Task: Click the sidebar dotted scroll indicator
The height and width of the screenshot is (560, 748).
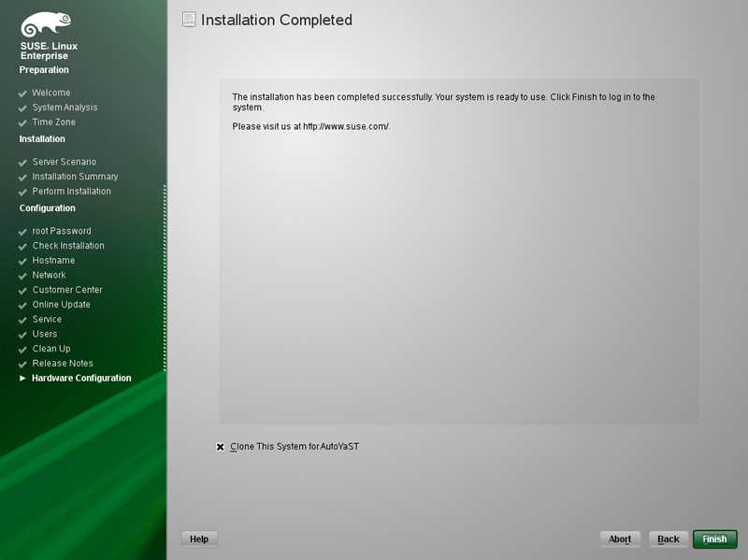Action: (x=165, y=278)
